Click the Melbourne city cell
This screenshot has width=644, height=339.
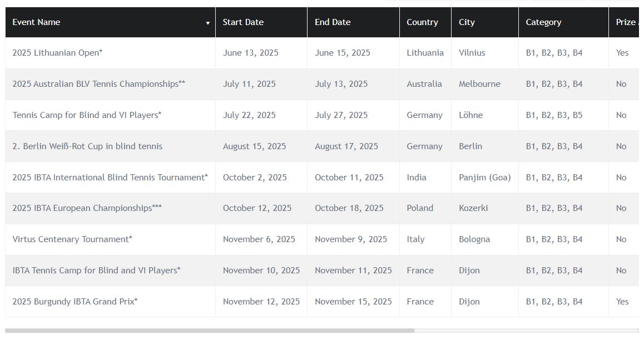click(x=479, y=84)
